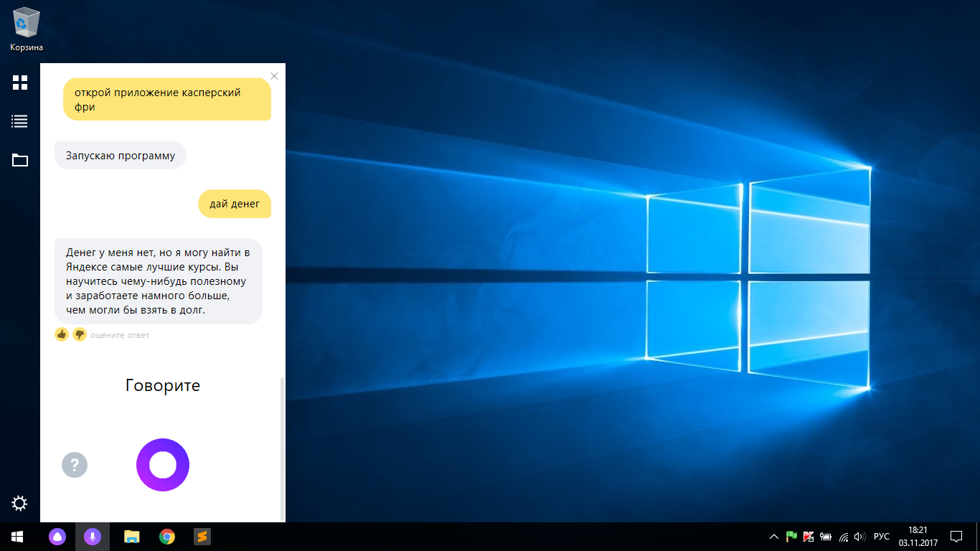Expand hidden system tray icons

773,537
